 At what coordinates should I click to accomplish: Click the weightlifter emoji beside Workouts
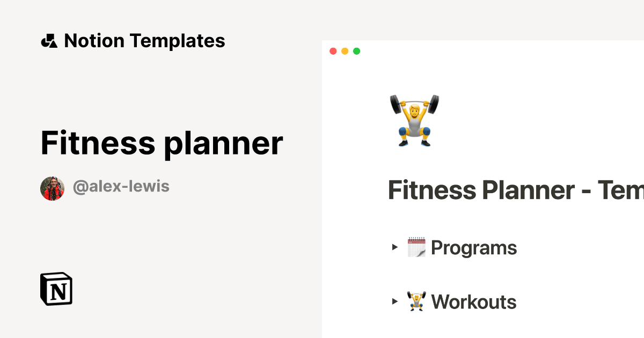pyautogui.click(x=416, y=302)
